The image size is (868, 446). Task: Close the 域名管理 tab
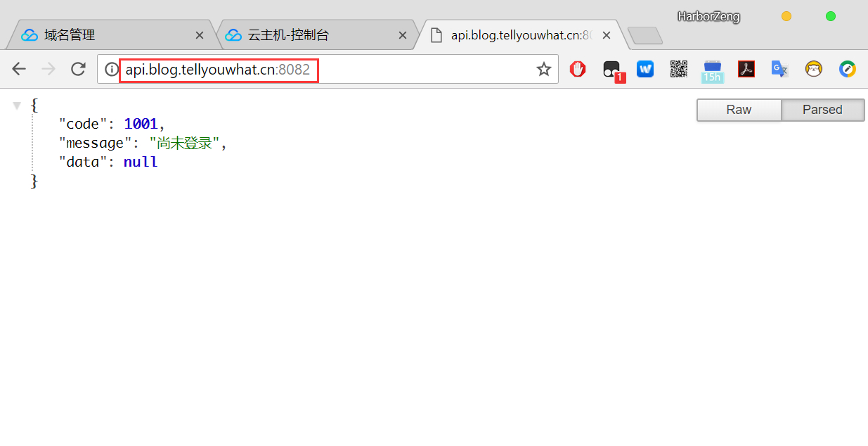(x=200, y=35)
